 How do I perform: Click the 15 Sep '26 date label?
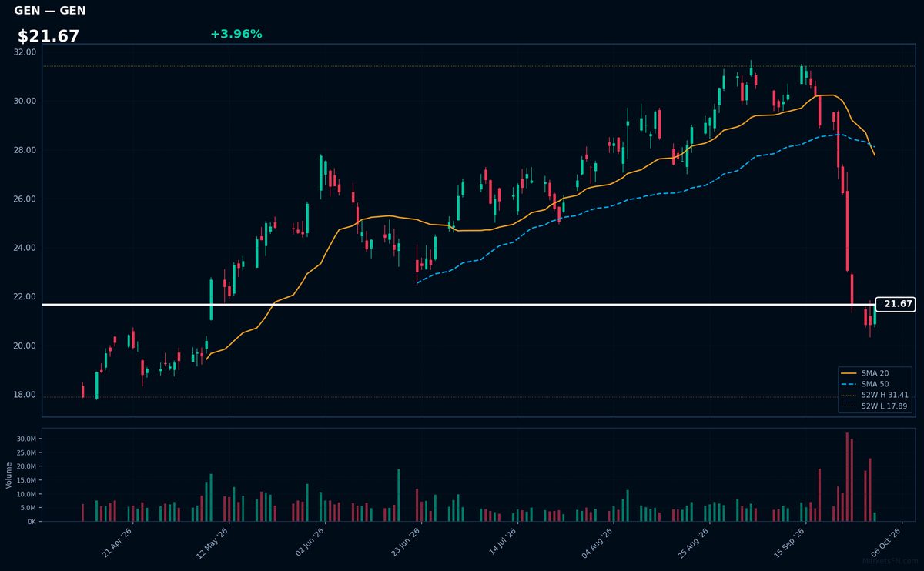(790, 542)
